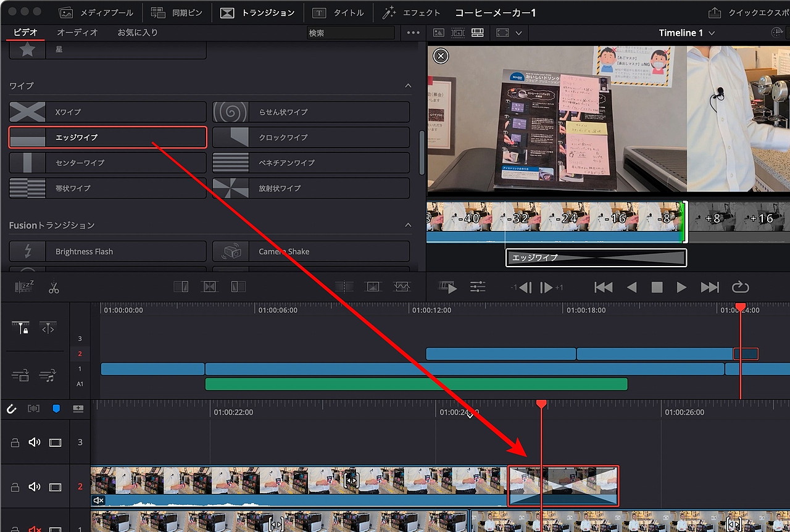The height and width of the screenshot is (532, 790).
Task: Collapse the Fusionトランジション section
Action: click(408, 225)
